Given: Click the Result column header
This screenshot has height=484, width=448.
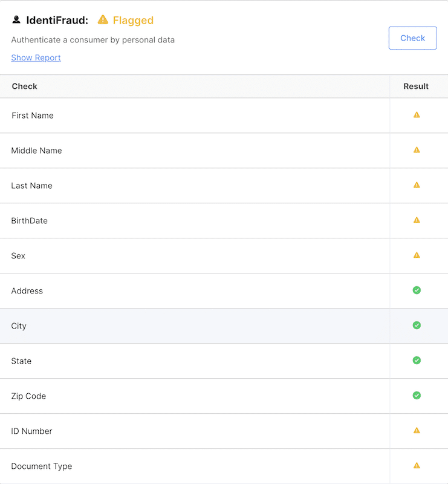Looking at the screenshot, I should 416,86.
